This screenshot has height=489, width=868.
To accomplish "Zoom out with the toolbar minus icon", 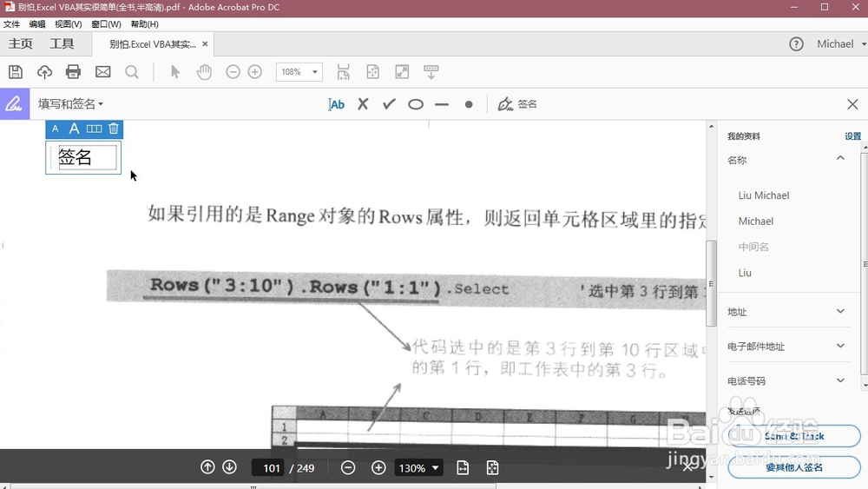I will click(x=233, y=72).
